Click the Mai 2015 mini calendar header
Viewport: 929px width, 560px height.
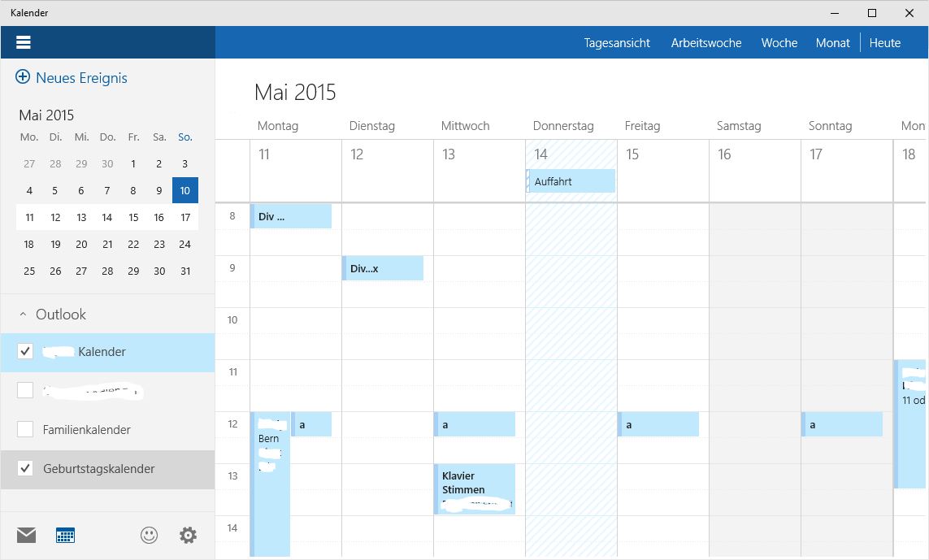46,115
